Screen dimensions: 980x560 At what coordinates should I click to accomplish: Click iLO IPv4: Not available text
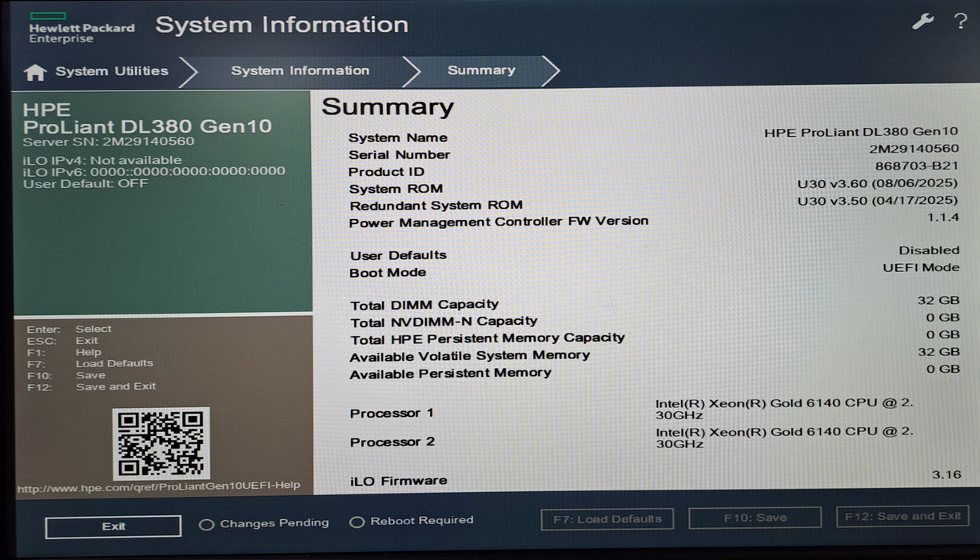point(102,160)
